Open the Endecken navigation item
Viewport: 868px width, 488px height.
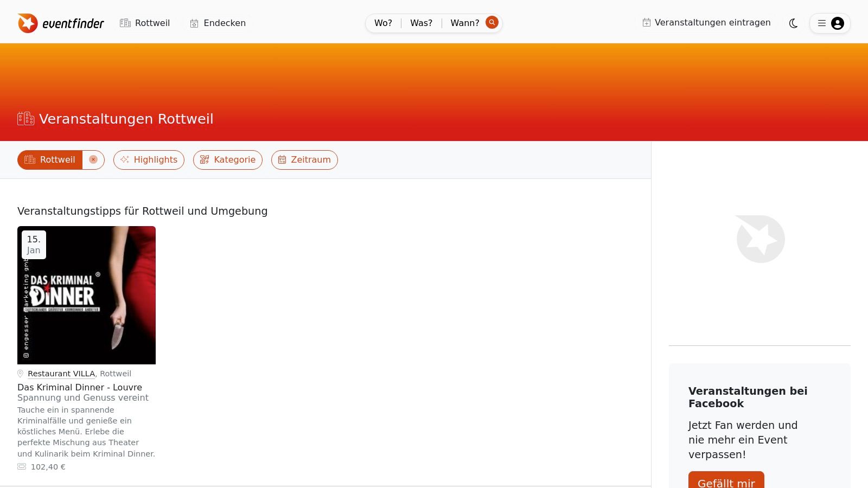(x=218, y=23)
